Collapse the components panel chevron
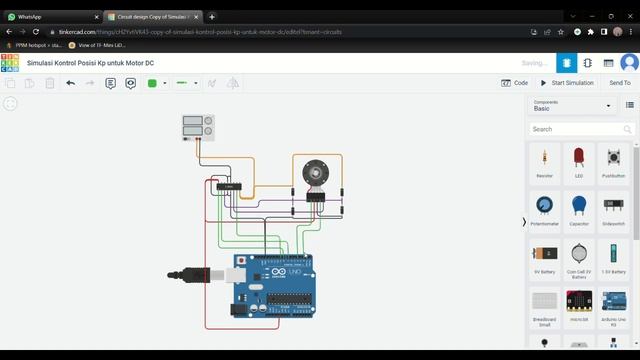Viewport: 640px width, 360px height. (524, 222)
